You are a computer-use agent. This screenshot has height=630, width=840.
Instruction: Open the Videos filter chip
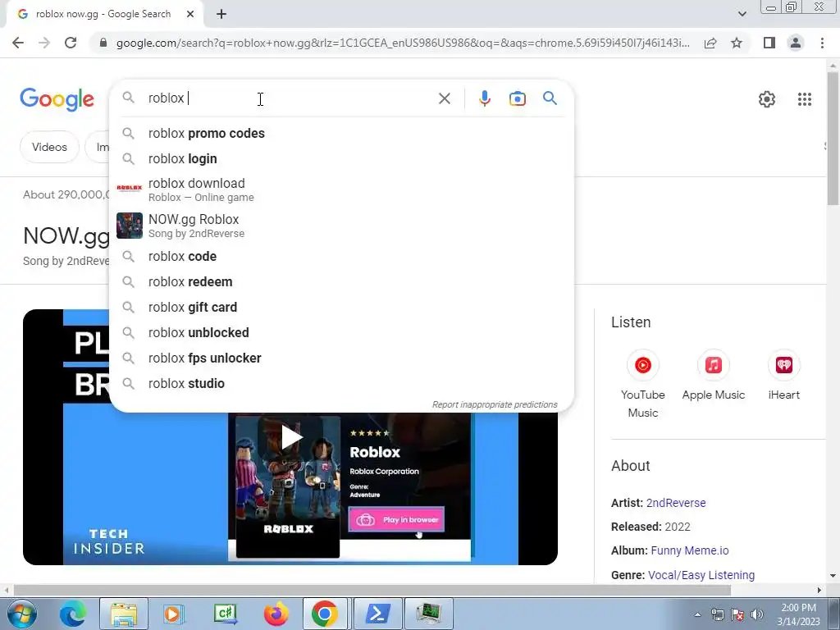coord(49,147)
